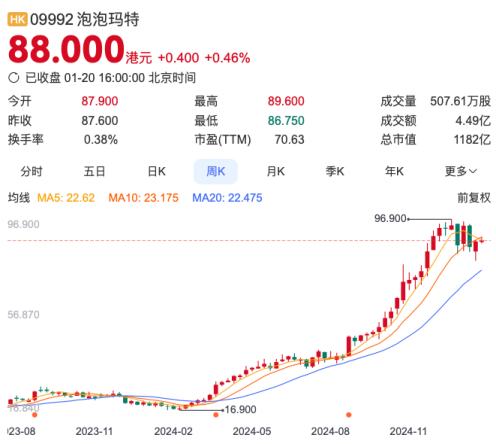Click the MA20: 22.475 indicator label
This screenshot has height=444, width=496.
(227, 198)
